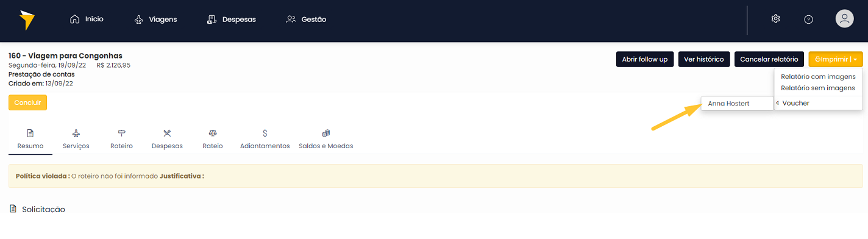Click the coins icon above Saldos e Moedas
The image size is (868, 239).
pyautogui.click(x=325, y=133)
